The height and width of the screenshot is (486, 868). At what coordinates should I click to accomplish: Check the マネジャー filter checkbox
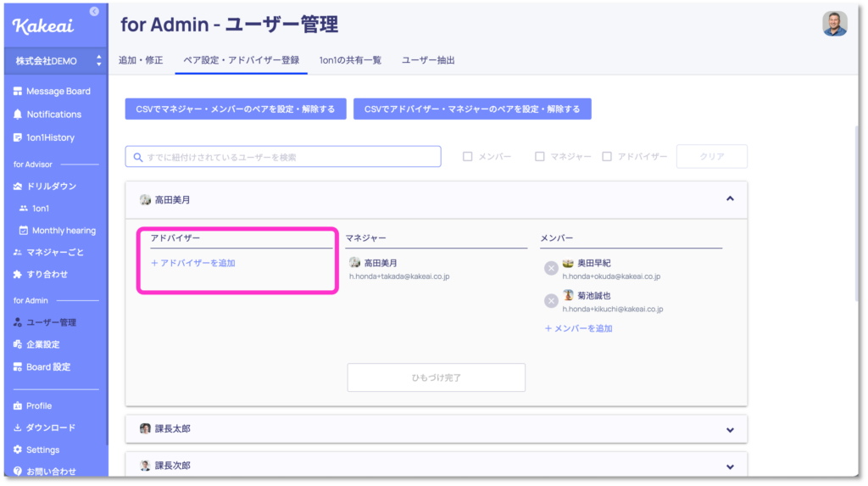(540, 157)
